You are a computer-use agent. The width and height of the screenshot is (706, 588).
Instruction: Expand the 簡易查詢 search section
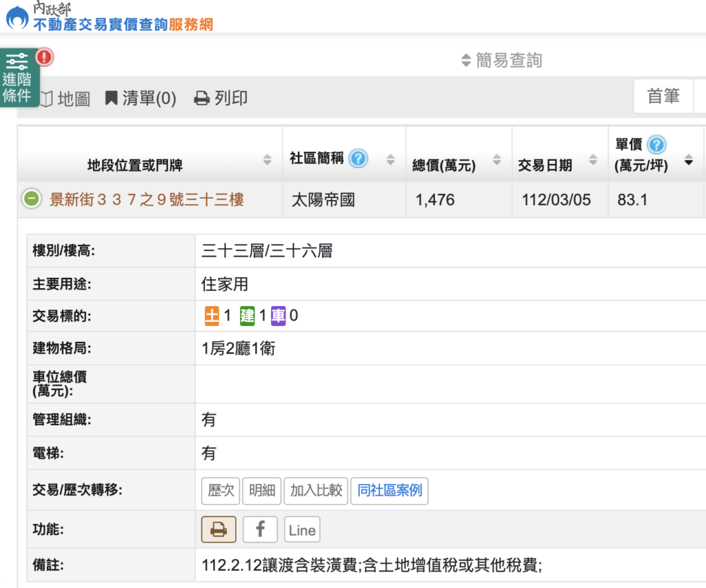(501, 61)
